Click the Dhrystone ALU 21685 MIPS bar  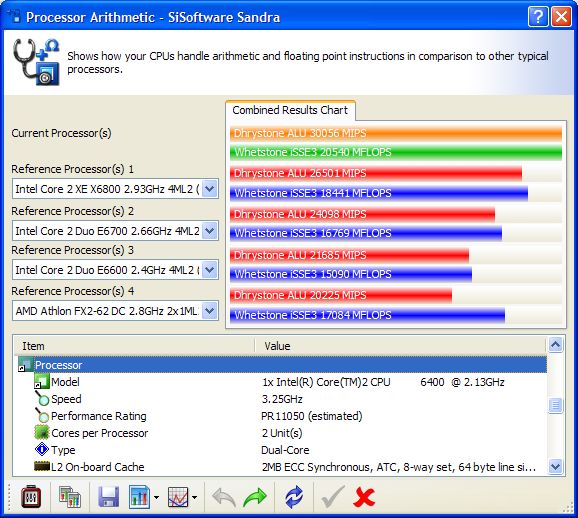point(349,255)
